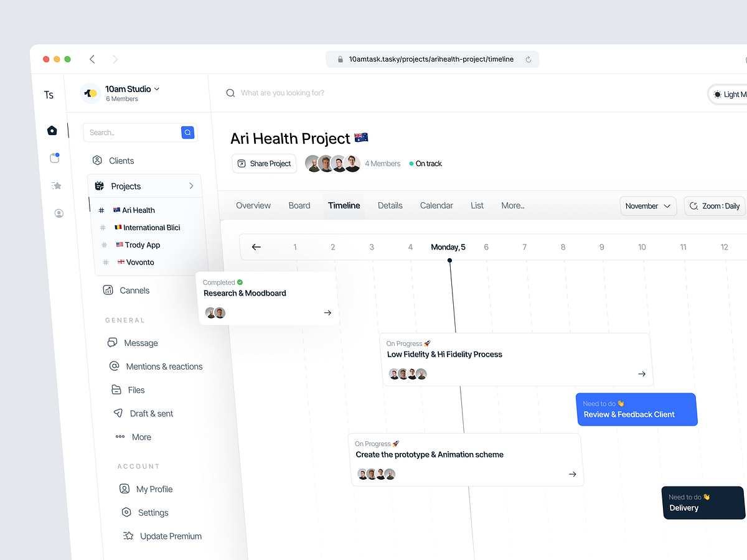
Task: Open the Calendar tab
Action: pyautogui.click(x=436, y=205)
